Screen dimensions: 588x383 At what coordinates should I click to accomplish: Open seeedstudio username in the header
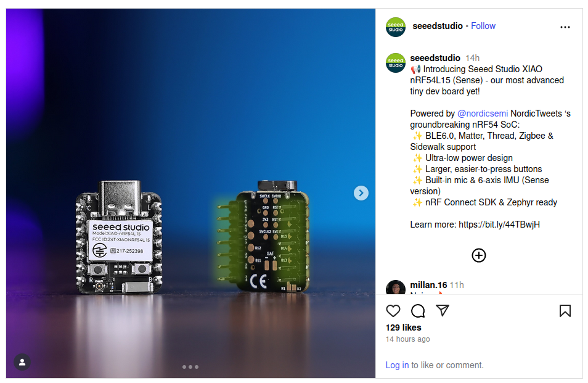coord(437,26)
